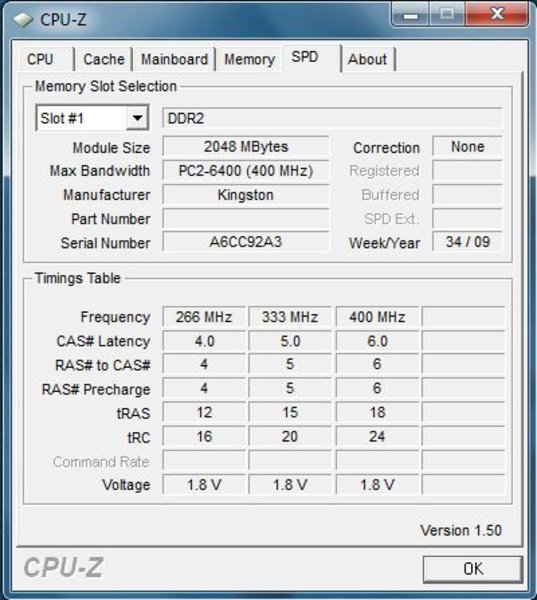This screenshot has width=537, height=600.
Task: Click the disabled maximize button
Action: click(447, 15)
